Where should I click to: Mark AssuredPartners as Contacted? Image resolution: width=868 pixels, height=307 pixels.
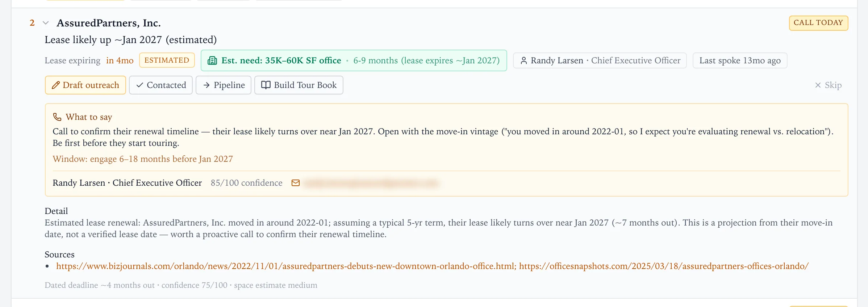pyautogui.click(x=161, y=85)
